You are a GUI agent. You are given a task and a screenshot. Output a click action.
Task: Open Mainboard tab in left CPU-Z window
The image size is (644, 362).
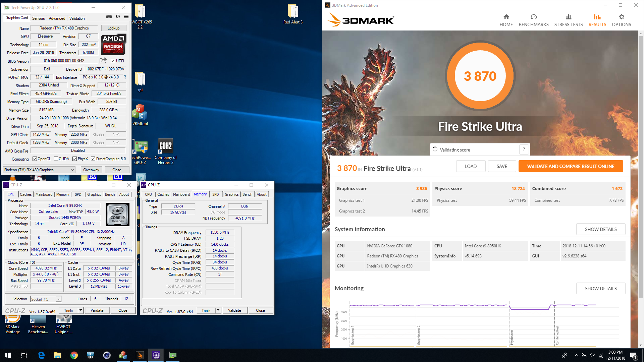[44, 194]
